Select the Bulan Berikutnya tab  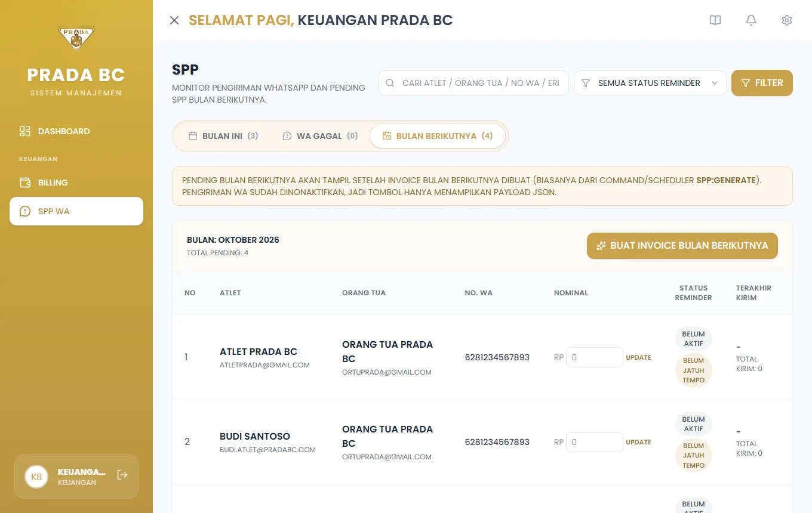(438, 136)
